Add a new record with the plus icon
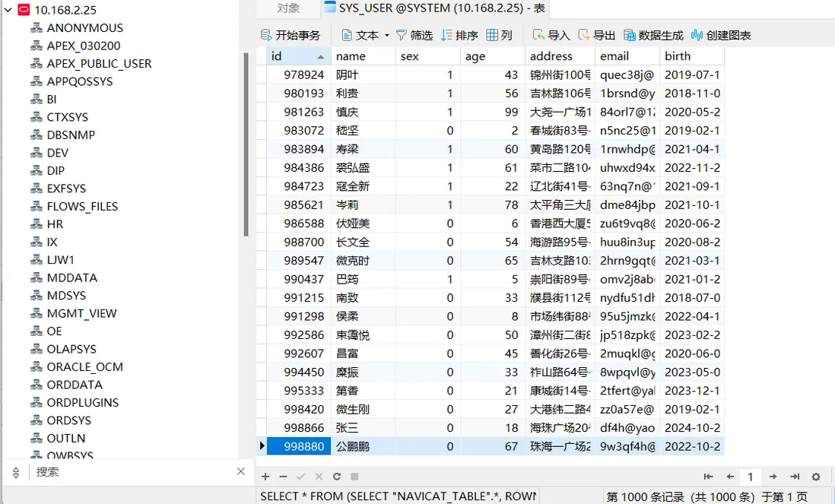 click(265, 477)
